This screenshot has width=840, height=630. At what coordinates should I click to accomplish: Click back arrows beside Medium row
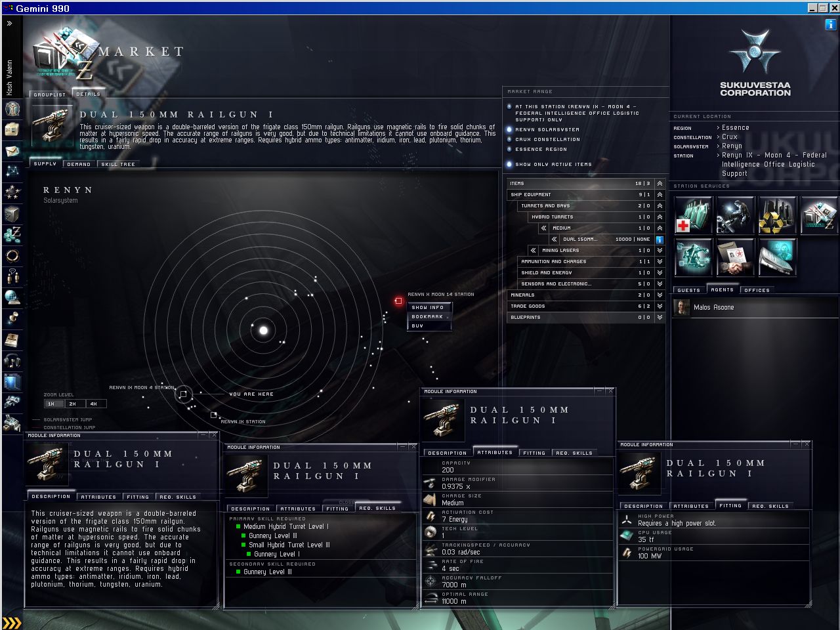point(543,228)
